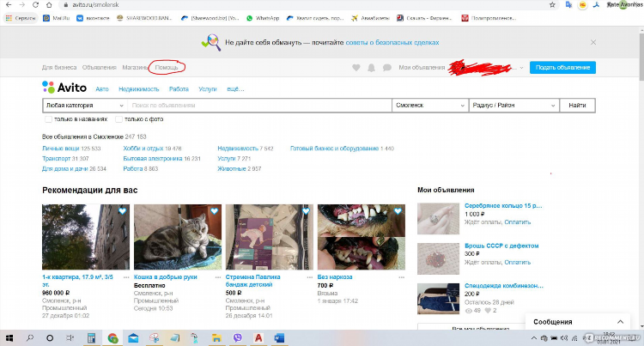Expand the Сообщения panel chevron
The height and width of the screenshot is (346, 644).
(x=620, y=322)
